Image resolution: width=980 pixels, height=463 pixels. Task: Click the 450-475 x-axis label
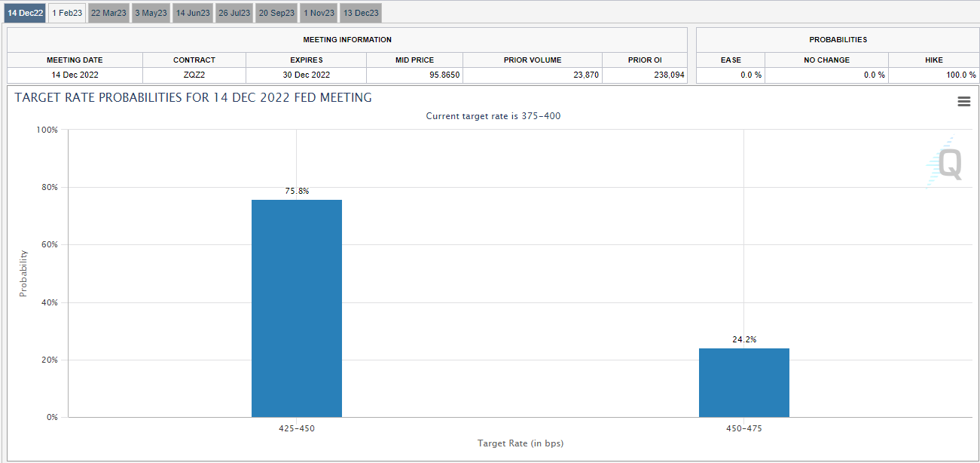pos(744,428)
